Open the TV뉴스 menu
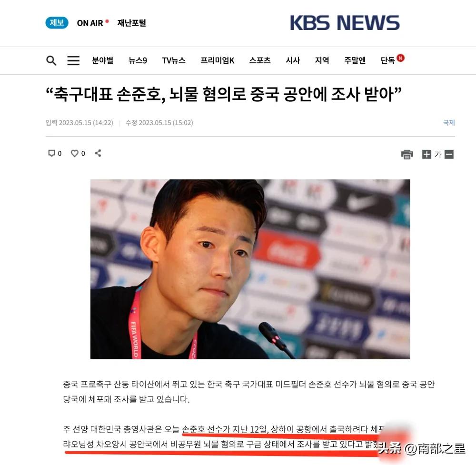The image size is (476, 465). tap(174, 60)
